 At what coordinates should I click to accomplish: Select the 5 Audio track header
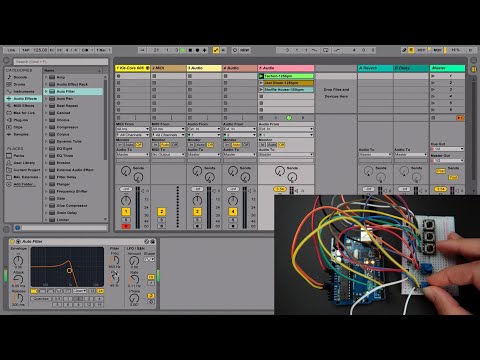click(x=286, y=68)
